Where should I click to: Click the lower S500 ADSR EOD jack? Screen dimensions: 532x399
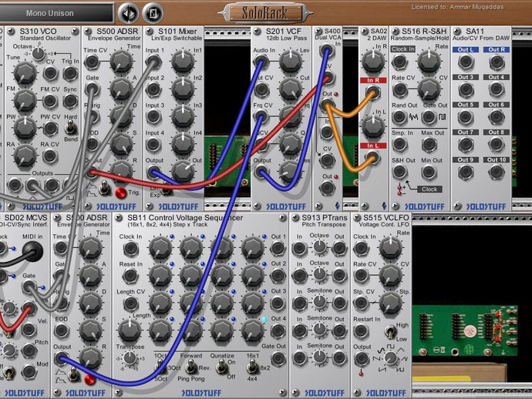click(x=62, y=330)
